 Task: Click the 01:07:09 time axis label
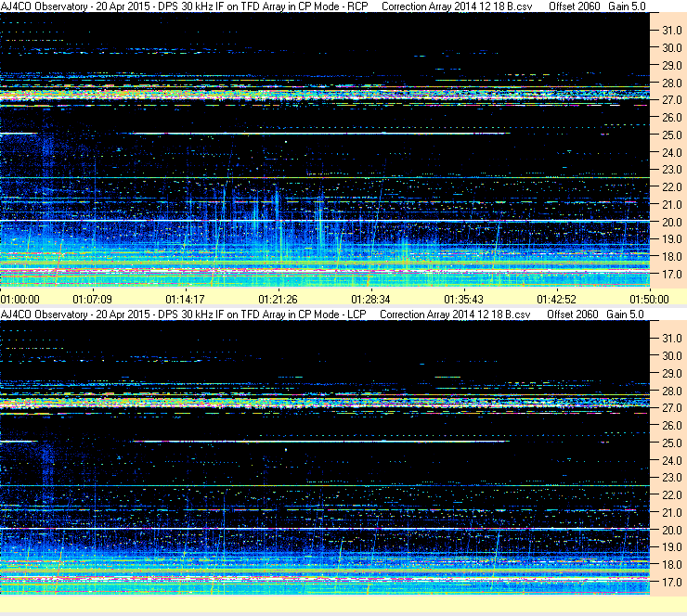coord(93,300)
